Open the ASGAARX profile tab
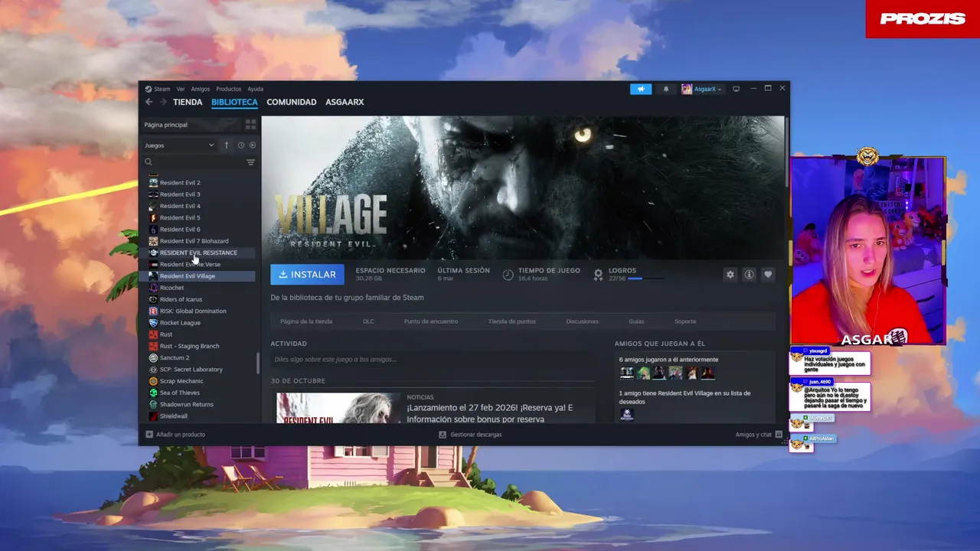This screenshot has height=551, width=980. (345, 102)
